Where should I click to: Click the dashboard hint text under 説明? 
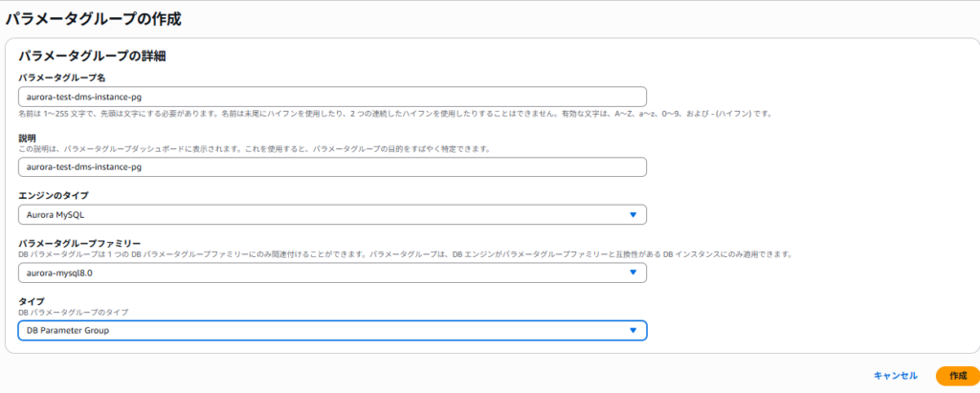[254, 149]
